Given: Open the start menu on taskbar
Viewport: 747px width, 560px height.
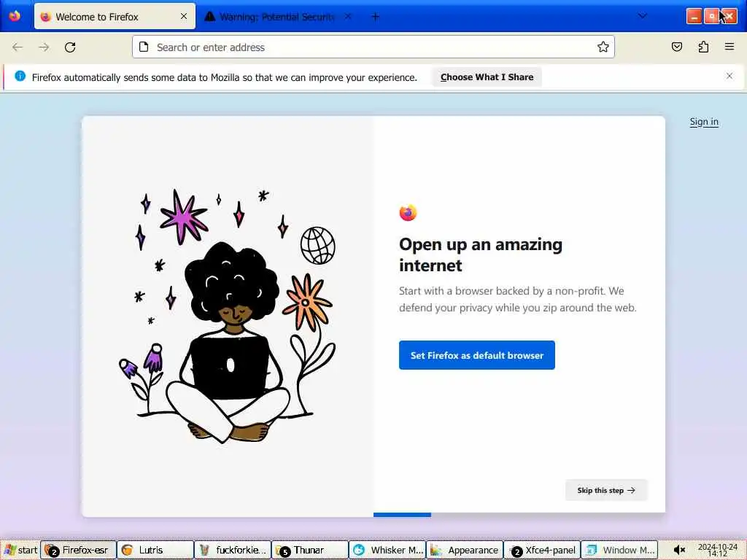Looking at the screenshot, I should [x=20, y=550].
